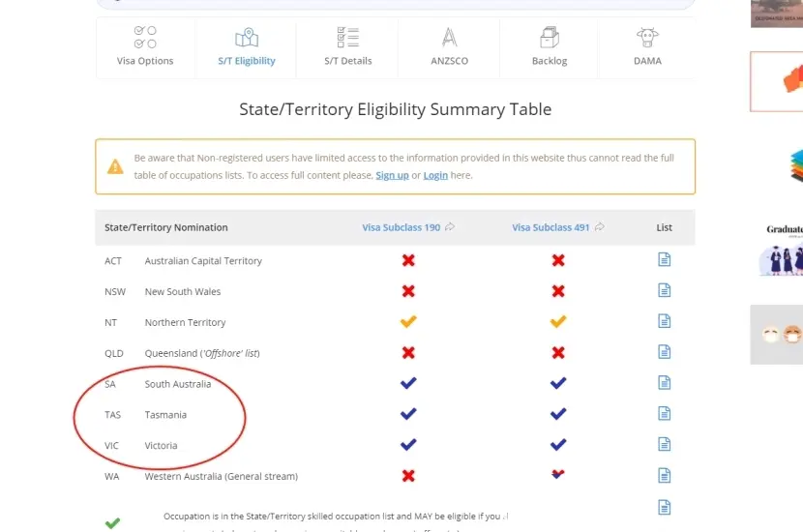Open Victoria list document icon

pos(665,445)
